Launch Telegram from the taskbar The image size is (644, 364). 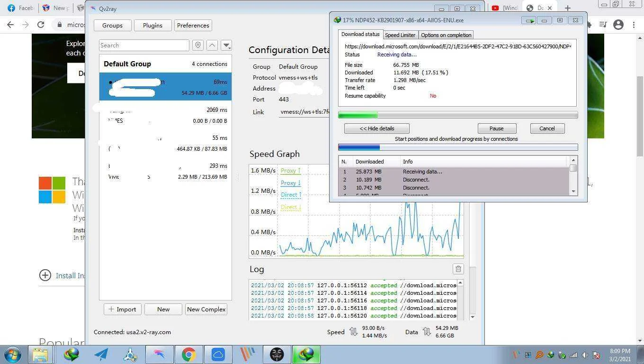101,355
